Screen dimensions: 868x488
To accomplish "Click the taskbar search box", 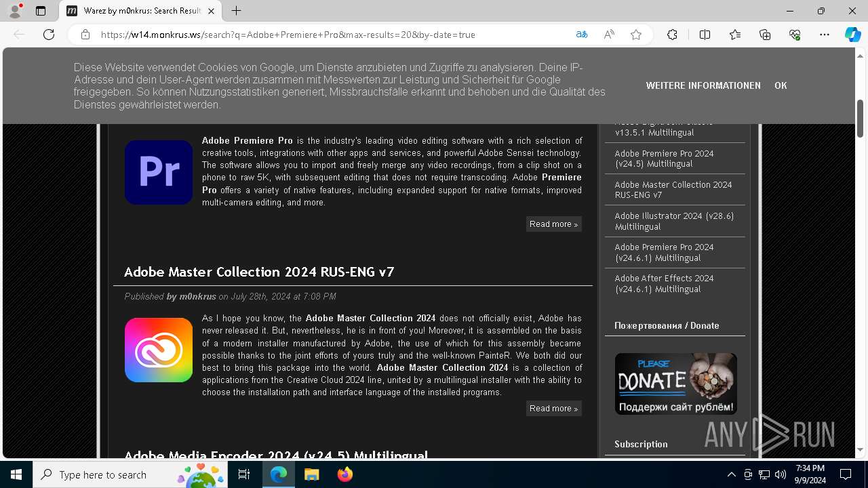I will [130, 474].
